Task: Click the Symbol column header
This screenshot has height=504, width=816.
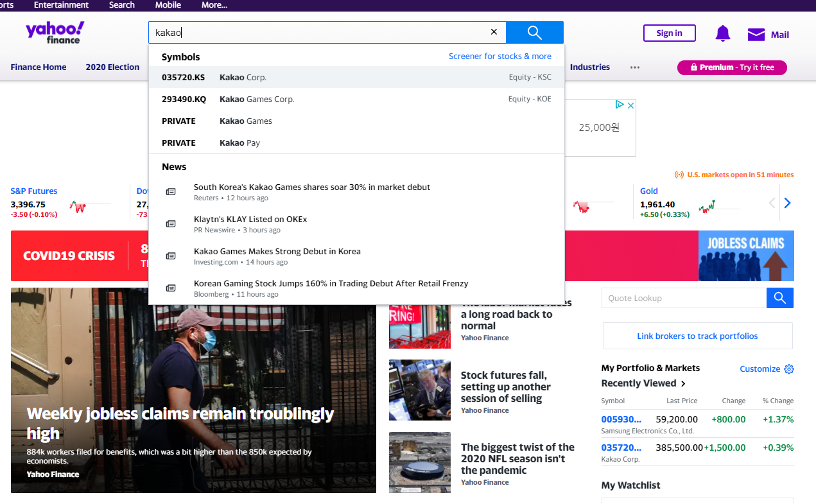Action: pos(613,401)
